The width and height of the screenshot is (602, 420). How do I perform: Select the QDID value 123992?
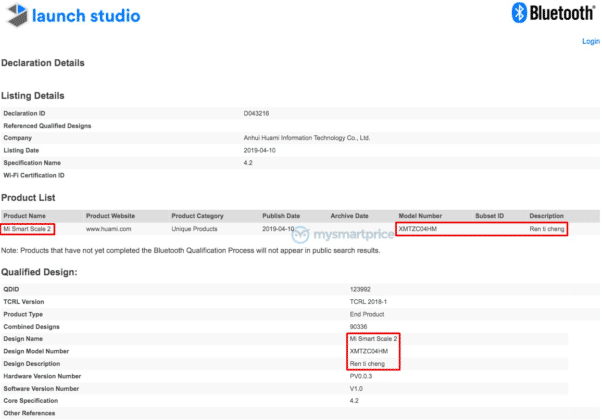tap(360, 289)
